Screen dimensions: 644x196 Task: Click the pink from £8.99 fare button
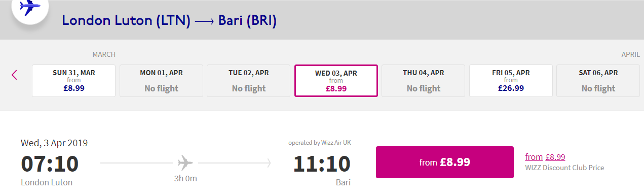pos(445,162)
